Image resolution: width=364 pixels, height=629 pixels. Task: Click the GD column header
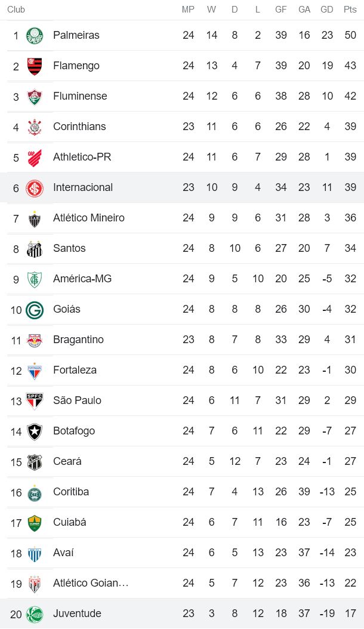pos(327,10)
